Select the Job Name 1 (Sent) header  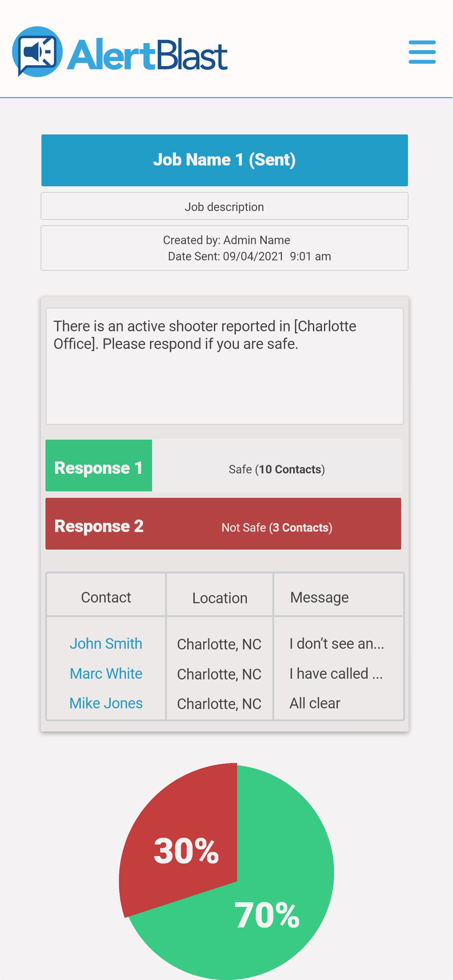pyautogui.click(x=225, y=160)
